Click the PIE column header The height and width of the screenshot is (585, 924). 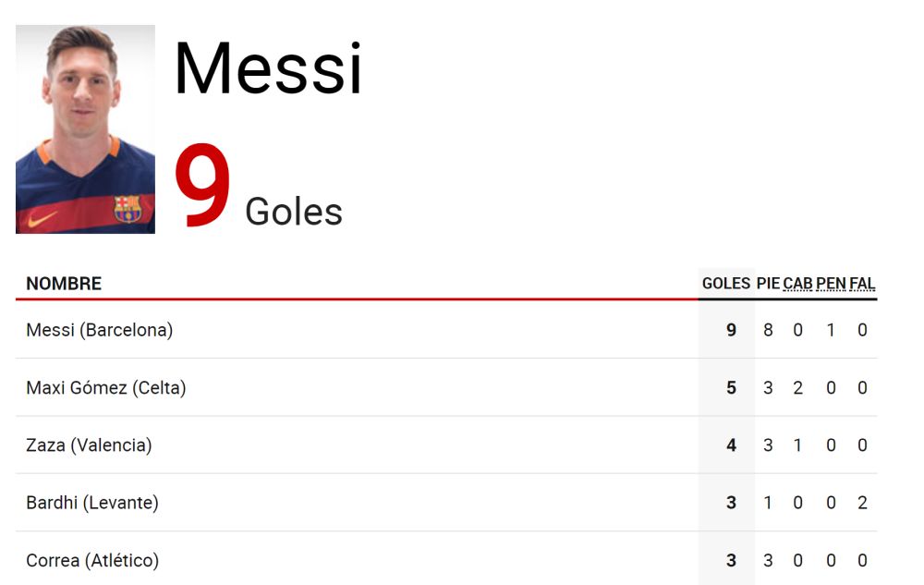[x=768, y=284]
